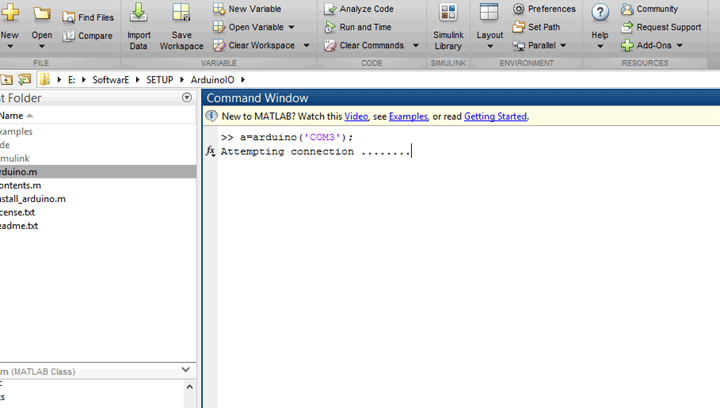
Task: Open the Video link in the banner
Action: pos(356,117)
